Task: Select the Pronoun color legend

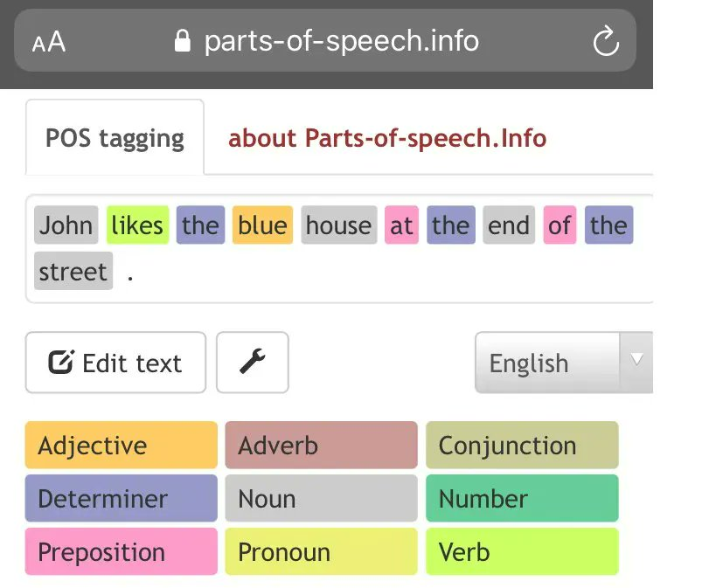Action: 320,551
